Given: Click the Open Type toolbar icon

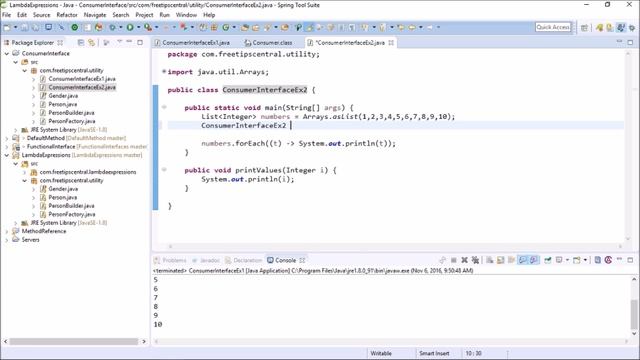Looking at the screenshot, I should [244, 27].
